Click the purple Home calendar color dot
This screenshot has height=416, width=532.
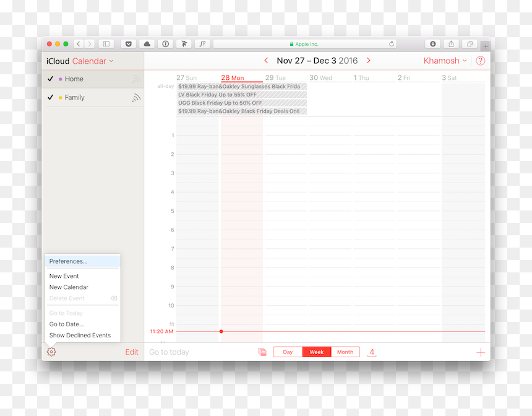[x=61, y=79]
